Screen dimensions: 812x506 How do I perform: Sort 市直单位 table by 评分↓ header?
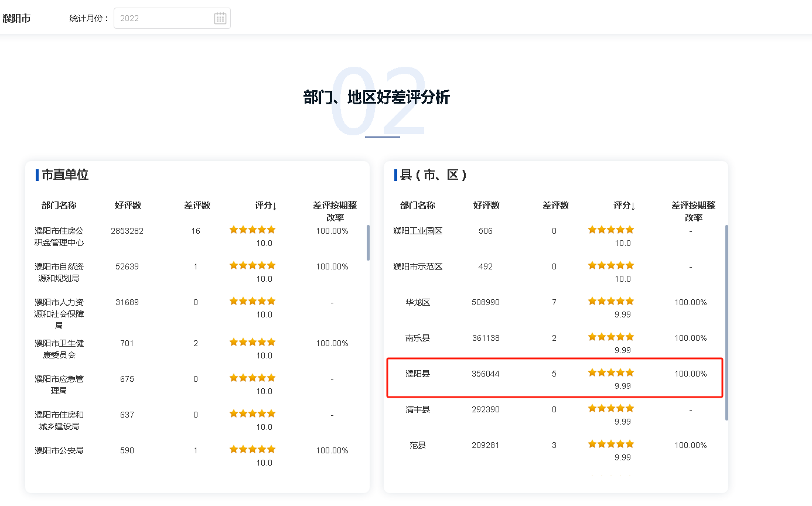[265, 206]
